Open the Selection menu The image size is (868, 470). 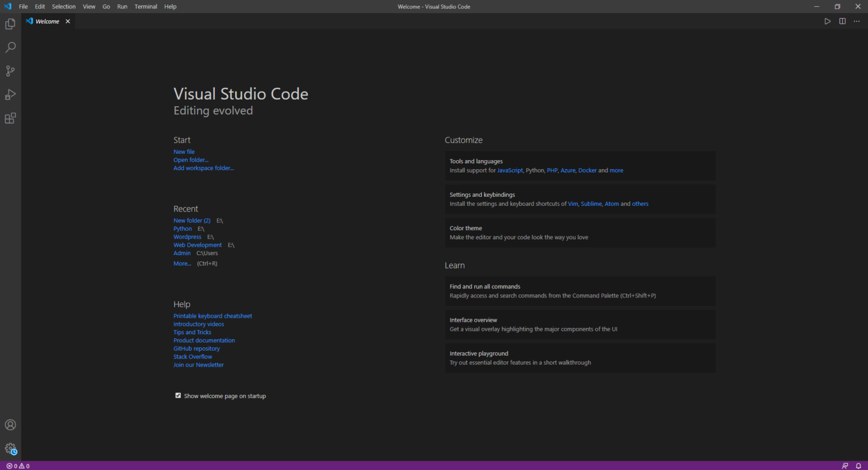click(x=64, y=6)
